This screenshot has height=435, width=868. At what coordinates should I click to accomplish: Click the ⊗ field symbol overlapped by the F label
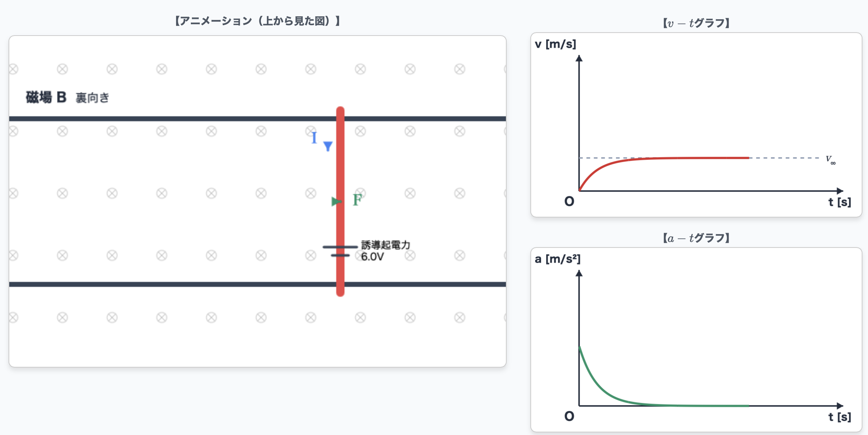pyautogui.click(x=360, y=193)
